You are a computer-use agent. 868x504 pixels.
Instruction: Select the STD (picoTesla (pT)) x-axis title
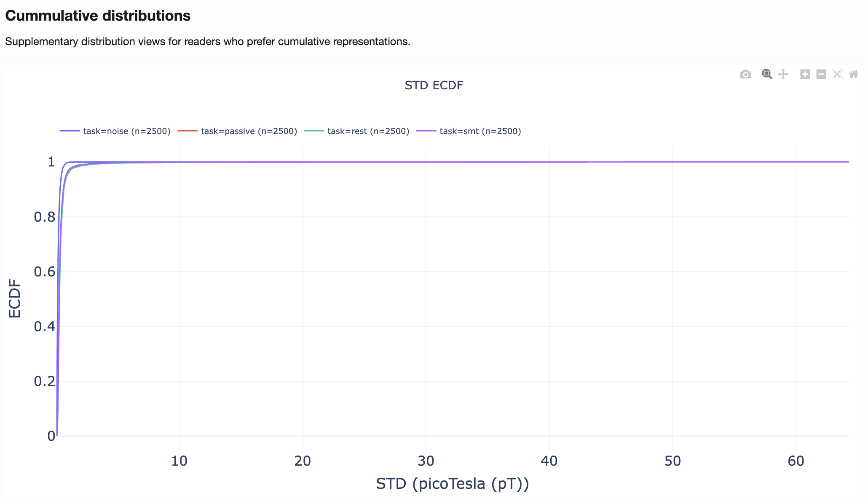[452, 483]
